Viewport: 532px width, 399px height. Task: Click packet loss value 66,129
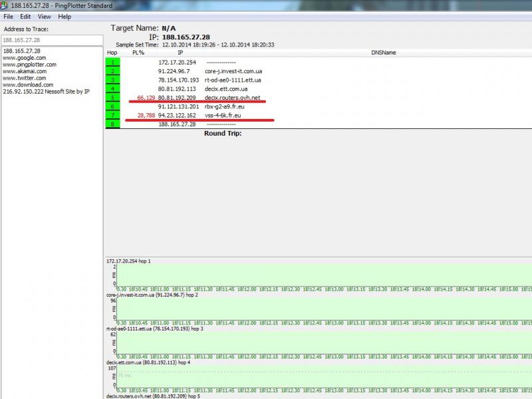pos(146,98)
